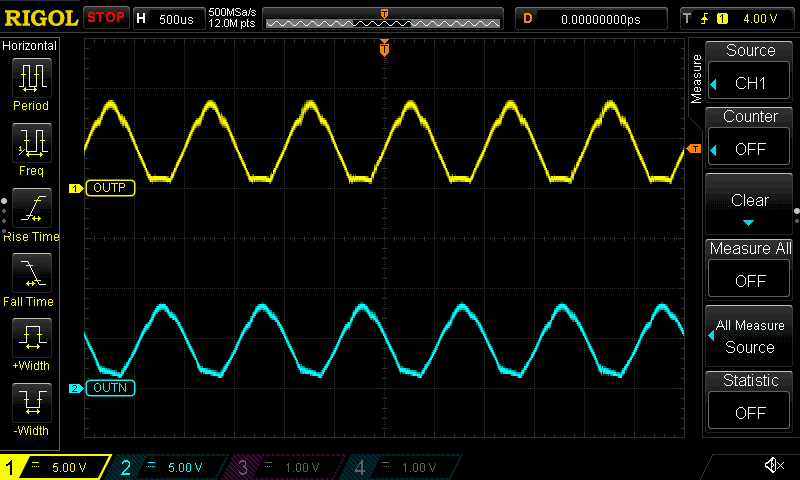Choose the Rise Time measurement icon

pos(30,209)
